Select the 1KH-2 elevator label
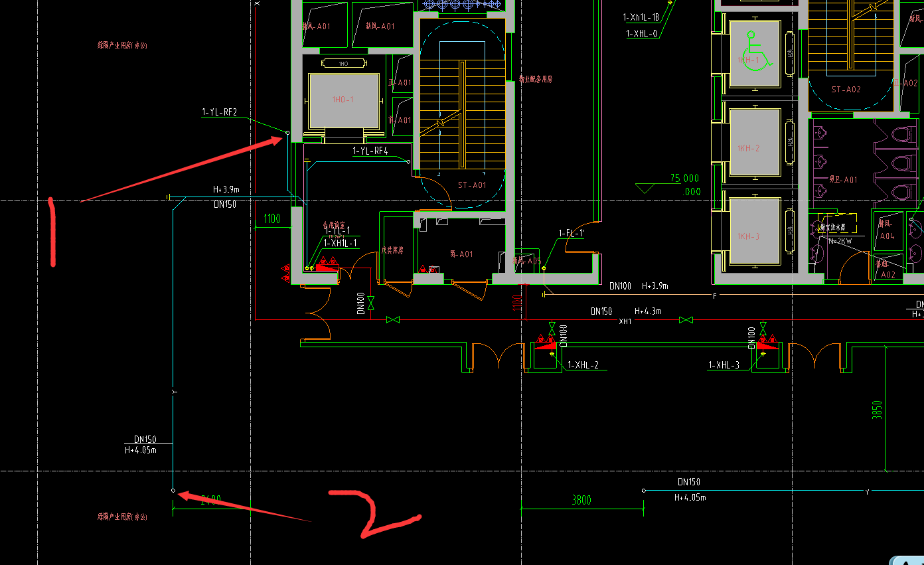The image size is (924, 565). (748, 148)
